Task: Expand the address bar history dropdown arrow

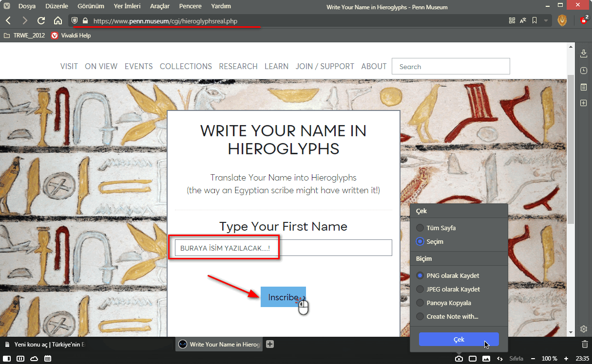Action: tap(546, 20)
